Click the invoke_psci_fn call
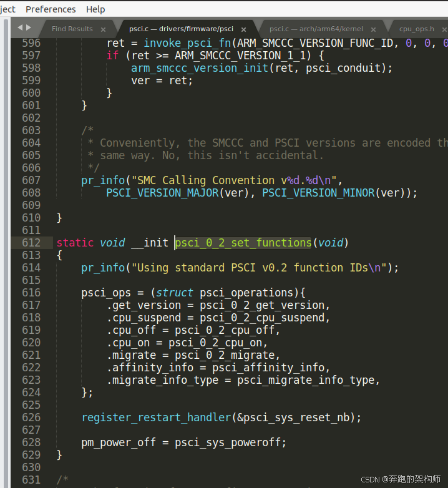Viewport: 448px width, 488px height. (x=187, y=43)
